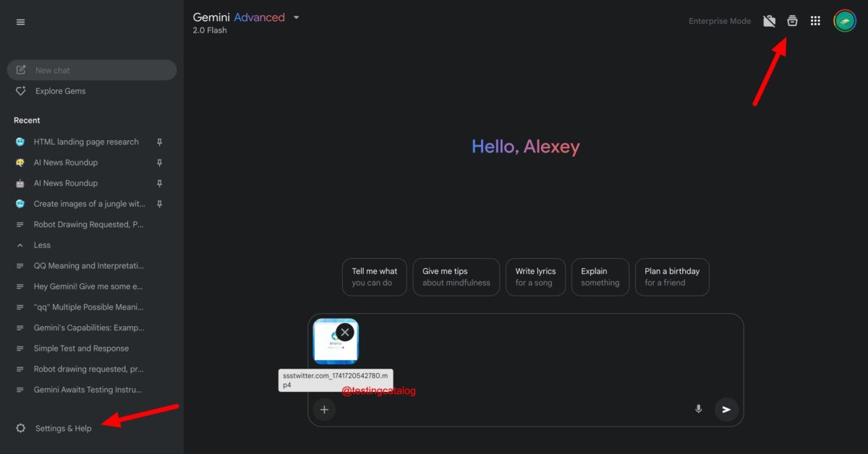Select Plan a birthday for a friend

(672, 277)
